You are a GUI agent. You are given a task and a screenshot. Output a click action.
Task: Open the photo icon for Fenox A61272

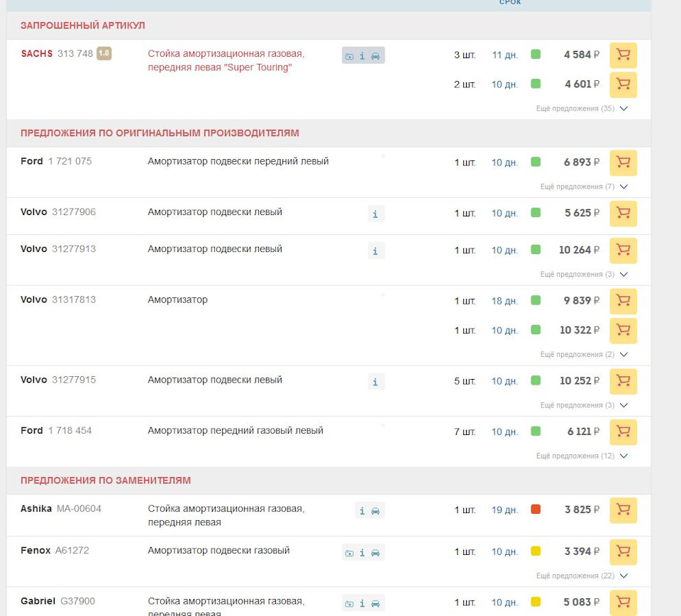coord(349,553)
